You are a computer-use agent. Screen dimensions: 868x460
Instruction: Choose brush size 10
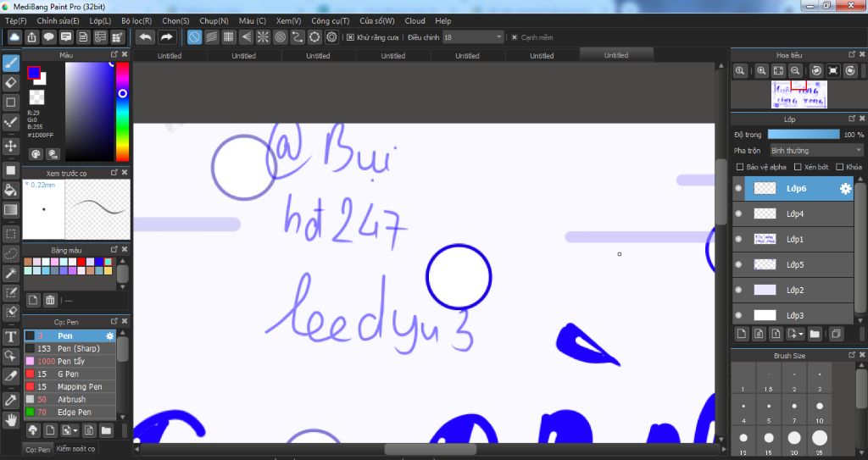(x=820, y=410)
